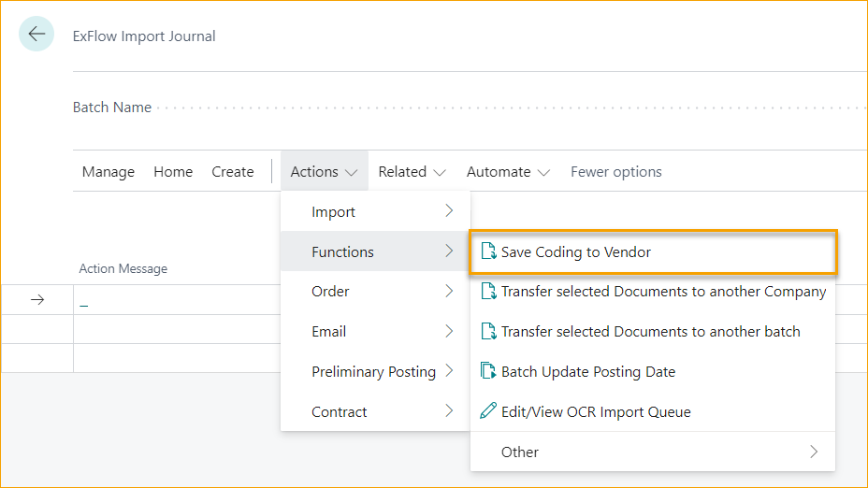868x488 pixels.
Task: Click the Batch Name field
Action: click(470, 108)
